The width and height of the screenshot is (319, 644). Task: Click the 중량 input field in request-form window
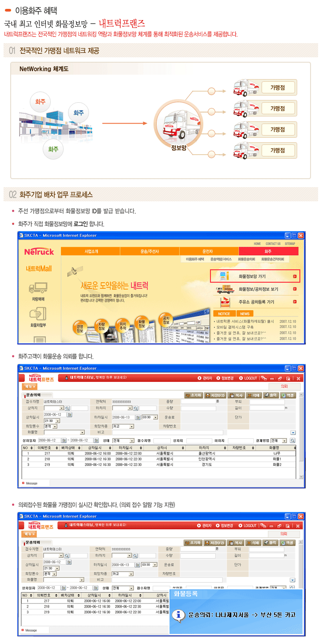198,402
